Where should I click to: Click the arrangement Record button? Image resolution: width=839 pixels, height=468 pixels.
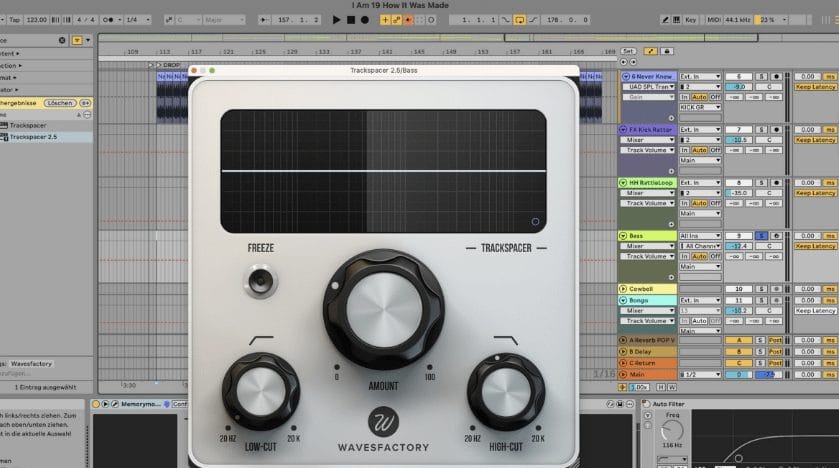coord(365,20)
